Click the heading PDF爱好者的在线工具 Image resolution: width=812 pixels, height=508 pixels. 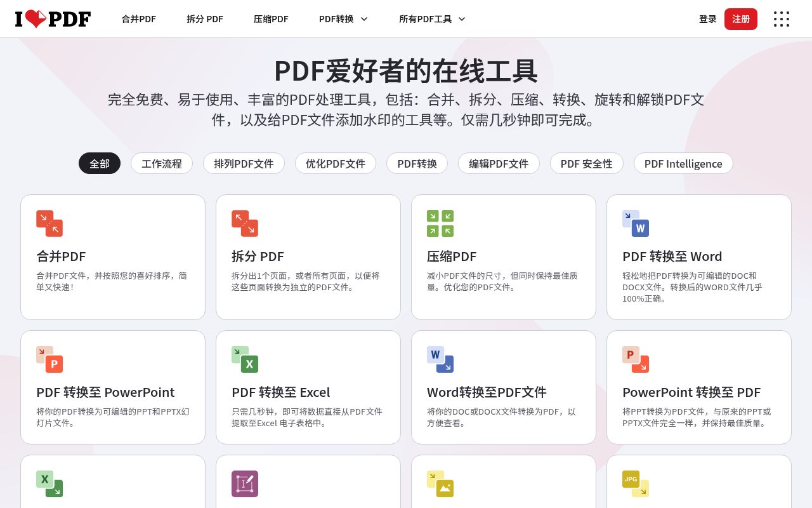click(x=406, y=70)
